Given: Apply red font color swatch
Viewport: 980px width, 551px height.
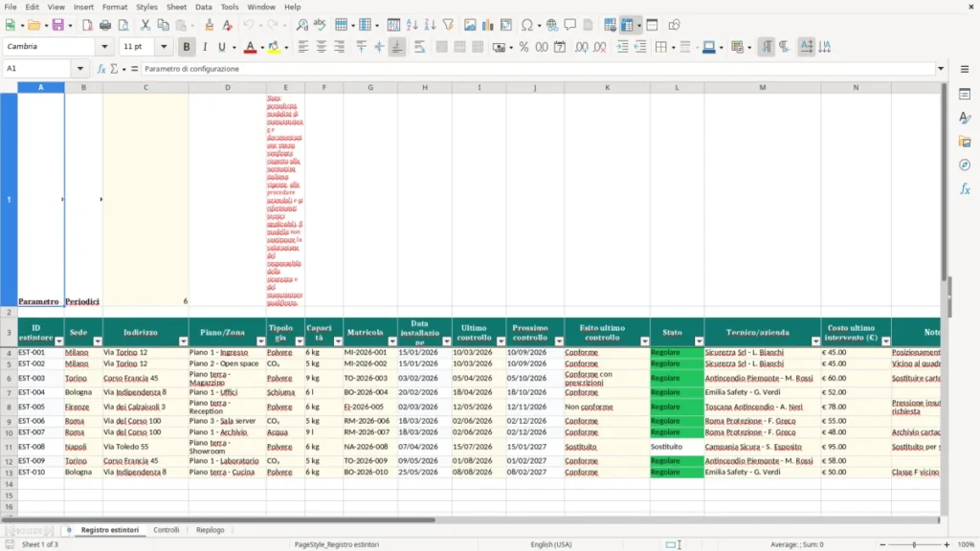Looking at the screenshot, I should 250,47.
